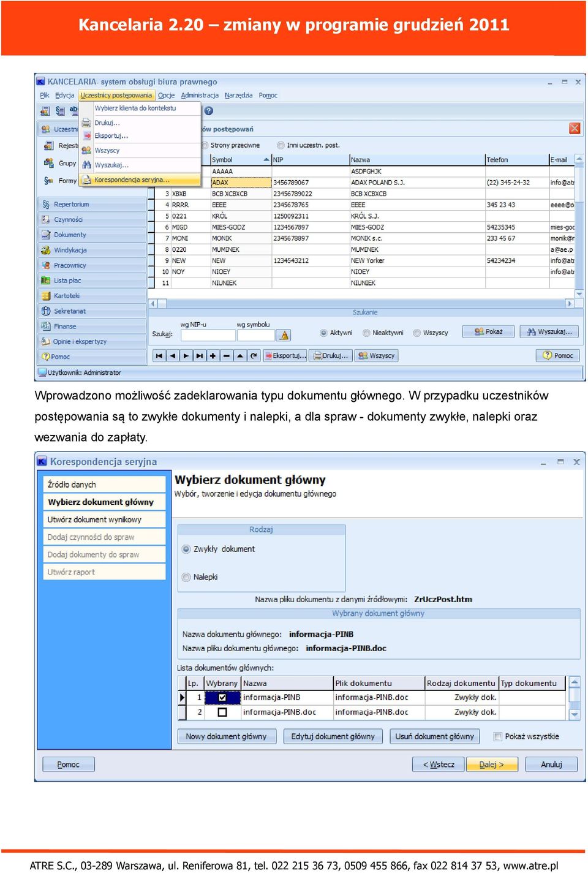Click the < Wstecz wizard button
Image resolution: width=588 pixels, height=873 pixels.
439,765
